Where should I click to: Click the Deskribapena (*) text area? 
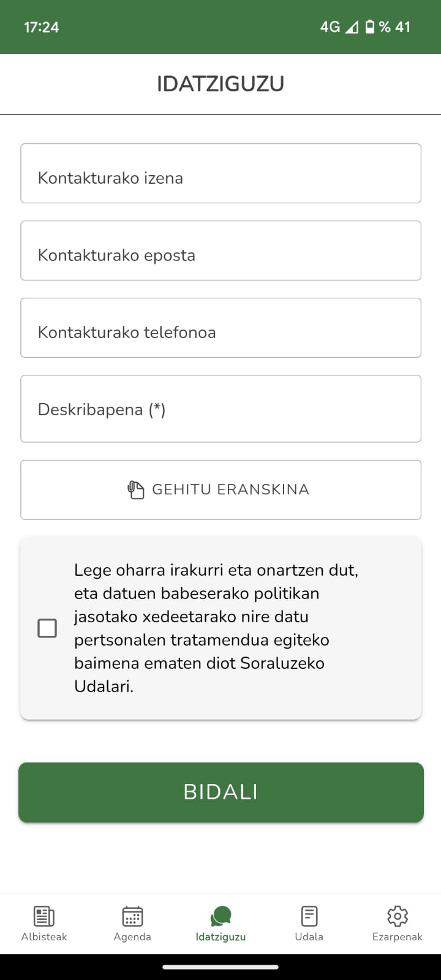pyautogui.click(x=221, y=409)
